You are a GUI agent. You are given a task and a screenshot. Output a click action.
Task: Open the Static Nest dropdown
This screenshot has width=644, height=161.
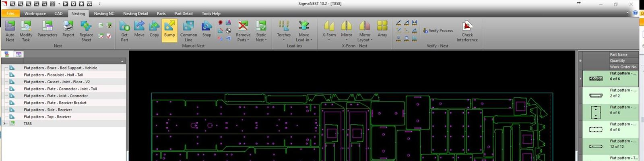coord(261,31)
